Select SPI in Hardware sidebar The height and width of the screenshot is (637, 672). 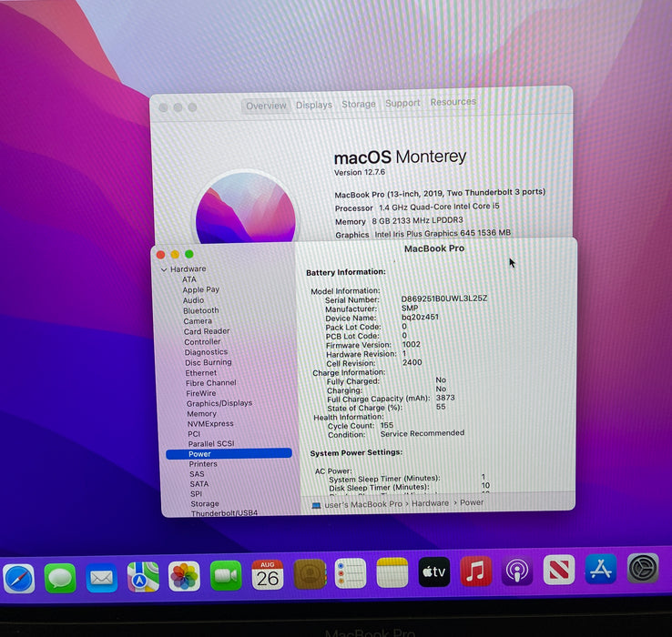(196, 494)
